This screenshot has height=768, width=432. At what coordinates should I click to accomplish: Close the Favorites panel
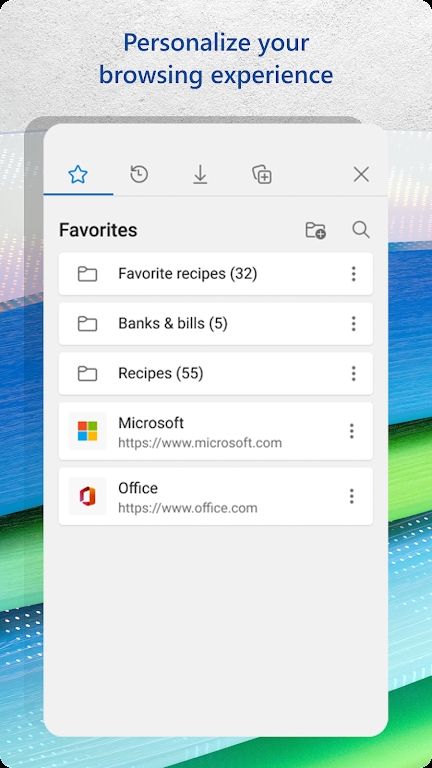click(361, 174)
